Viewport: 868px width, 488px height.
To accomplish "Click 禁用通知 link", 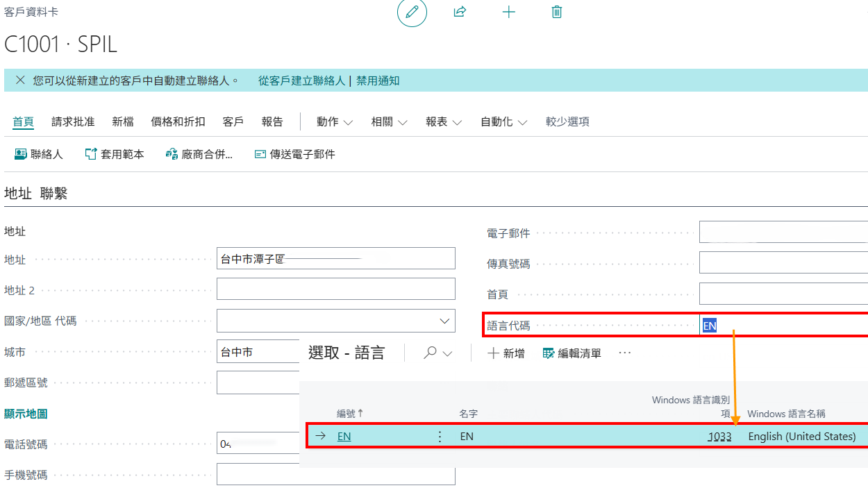I will click(x=378, y=81).
